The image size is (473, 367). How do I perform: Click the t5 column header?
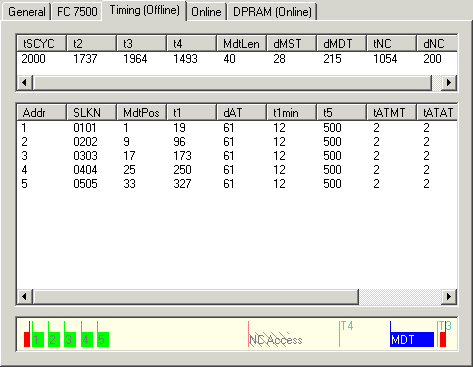342,113
